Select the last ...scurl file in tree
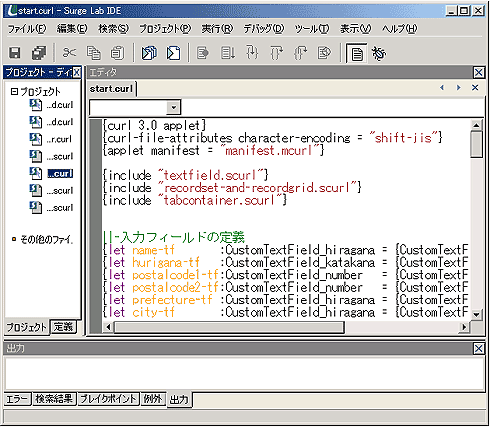Screen dimensions: 490x427 coord(51,208)
